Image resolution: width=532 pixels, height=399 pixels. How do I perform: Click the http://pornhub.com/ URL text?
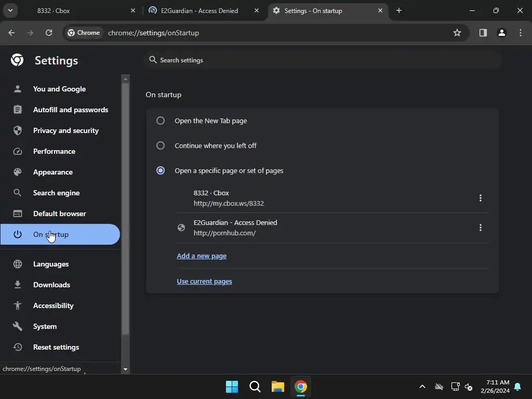(x=224, y=233)
